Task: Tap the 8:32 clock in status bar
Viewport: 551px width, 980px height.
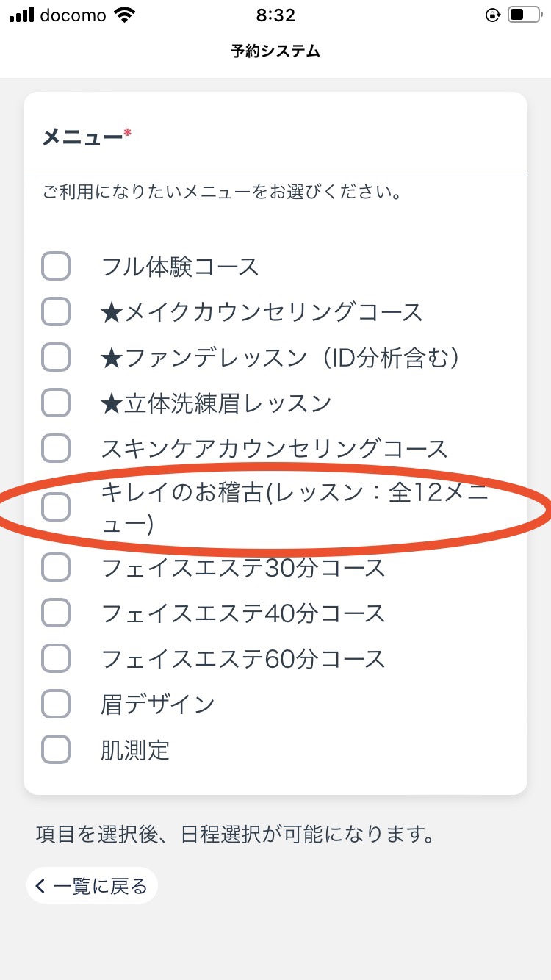Action: coord(275,15)
